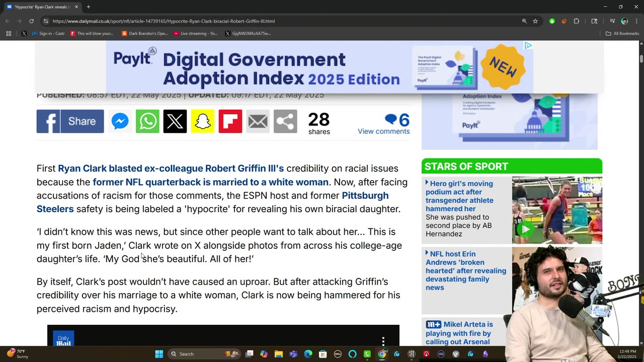Click the 28 shares count
The width and height of the screenshot is (644, 362).
(319, 123)
